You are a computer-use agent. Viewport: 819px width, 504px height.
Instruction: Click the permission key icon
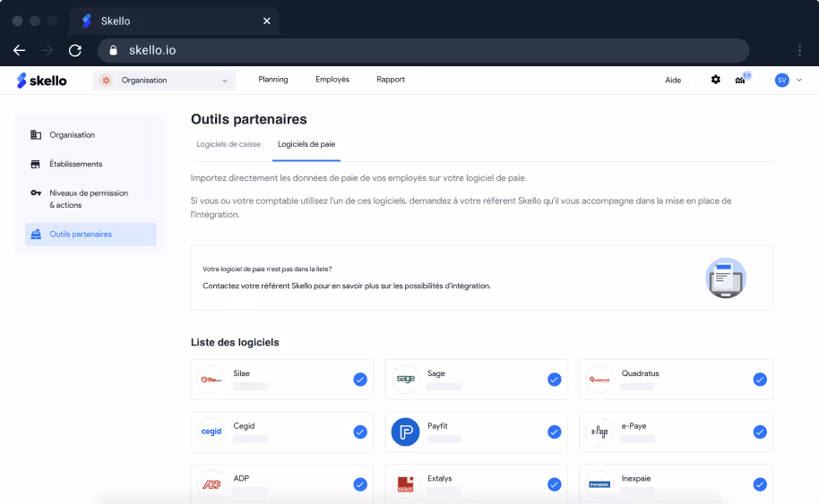tap(36, 192)
